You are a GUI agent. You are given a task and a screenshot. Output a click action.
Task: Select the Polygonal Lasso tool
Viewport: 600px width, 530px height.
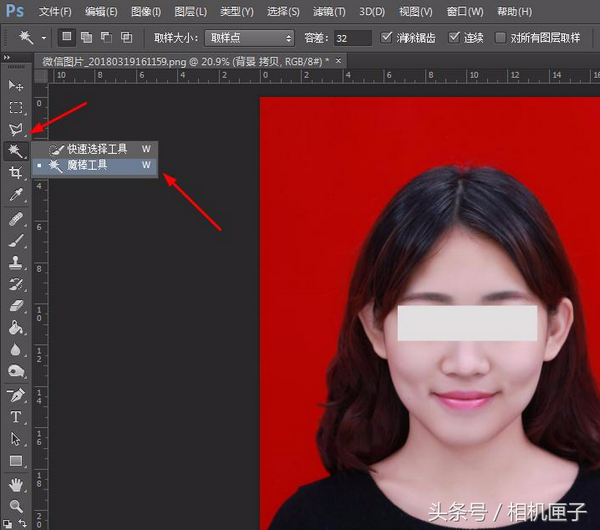(x=16, y=129)
